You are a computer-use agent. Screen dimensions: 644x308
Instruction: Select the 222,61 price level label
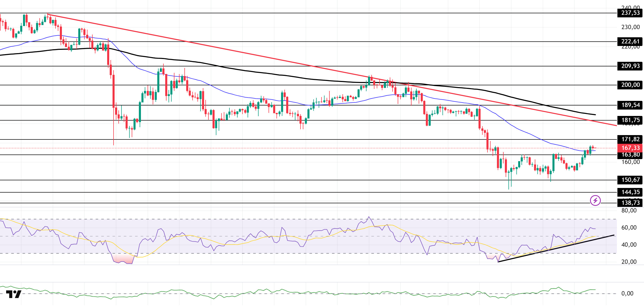[x=630, y=41]
